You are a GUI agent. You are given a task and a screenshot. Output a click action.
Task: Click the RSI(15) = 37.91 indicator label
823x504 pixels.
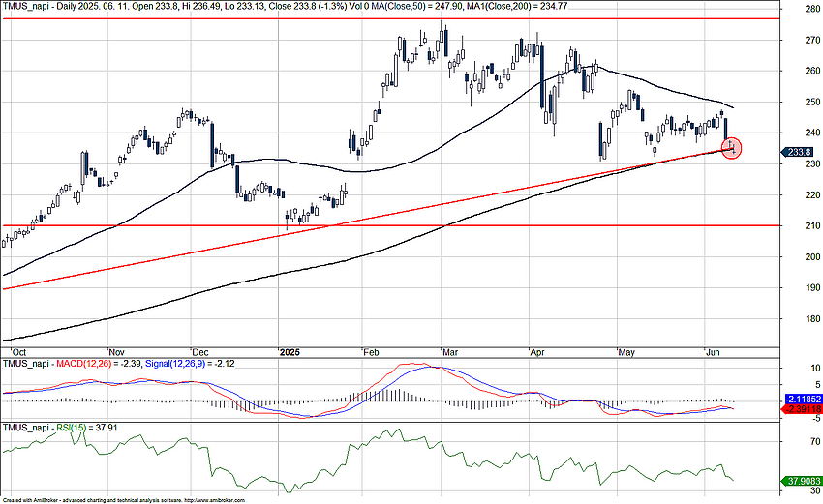tap(87, 428)
